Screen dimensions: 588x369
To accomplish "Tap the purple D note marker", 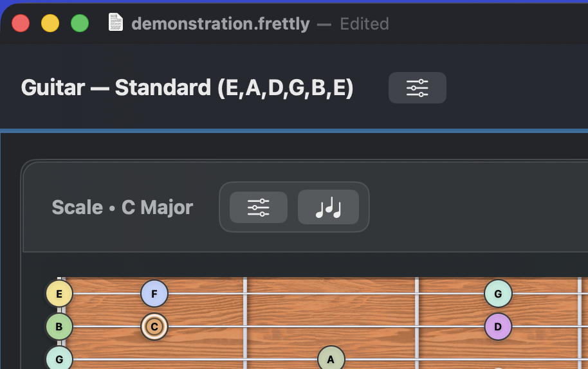I will click(498, 327).
